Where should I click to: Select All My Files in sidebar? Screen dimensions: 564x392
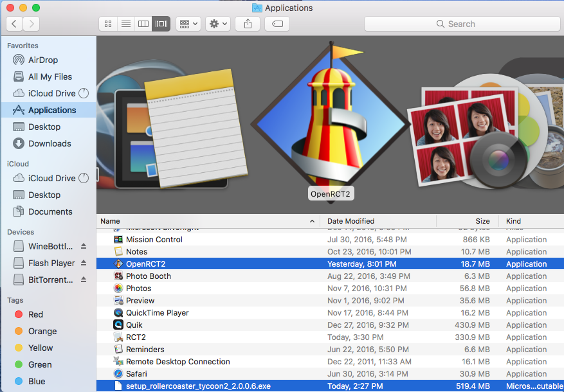coord(49,76)
